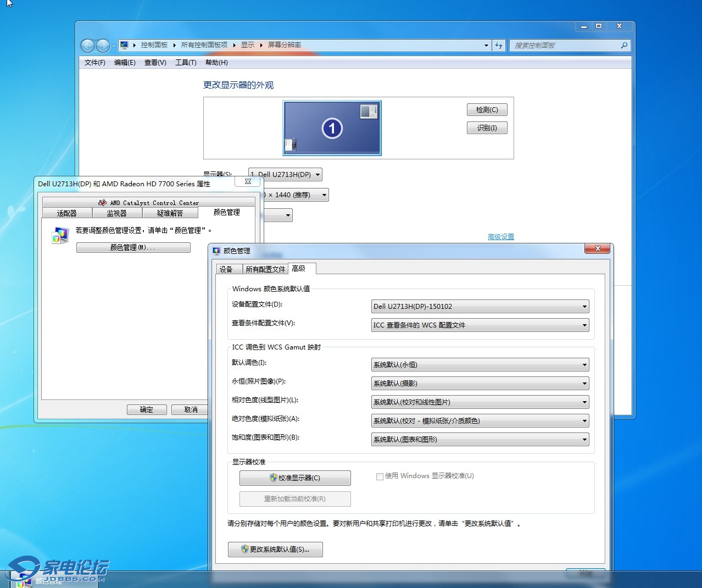
Task: Open the viewing conditions profile dropdown
Action: pos(480,325)
